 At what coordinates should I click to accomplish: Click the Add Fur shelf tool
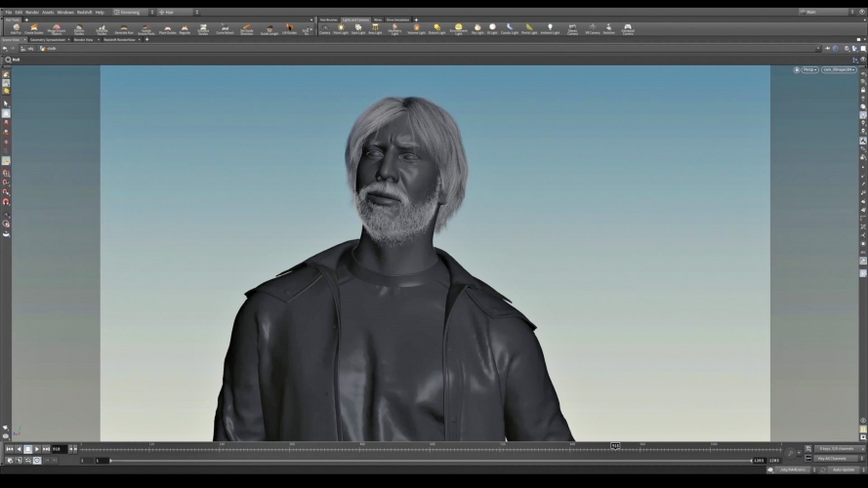click(x=16, y=28)
